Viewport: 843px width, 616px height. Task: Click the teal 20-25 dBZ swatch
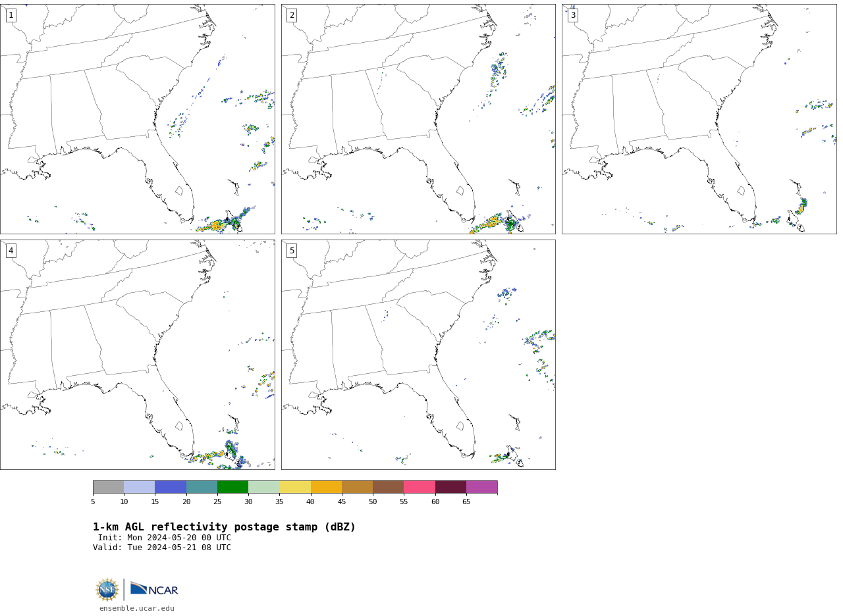[x=202, y=487]
